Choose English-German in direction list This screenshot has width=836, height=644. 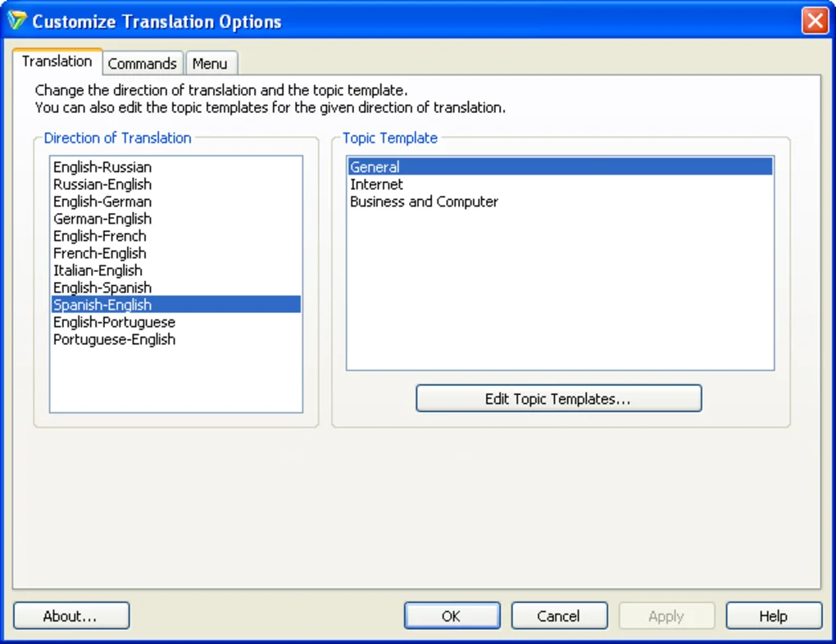pos(175,202)
